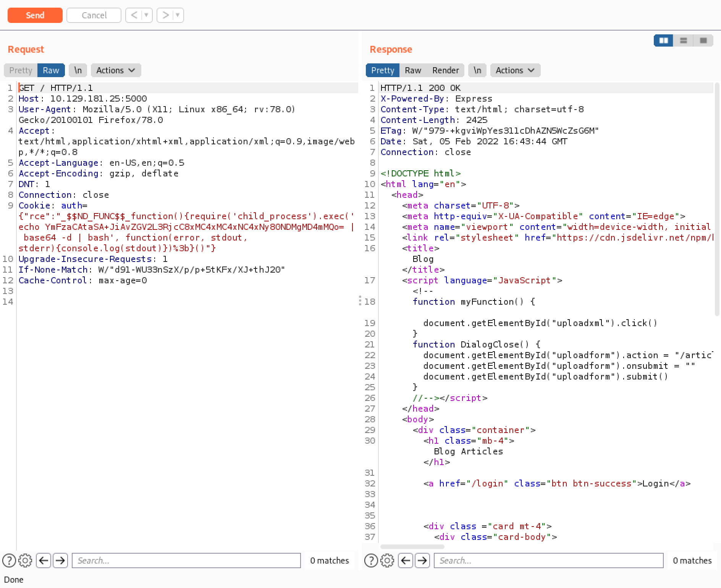Click the Content-Length: 2425 header

(434, 120)
